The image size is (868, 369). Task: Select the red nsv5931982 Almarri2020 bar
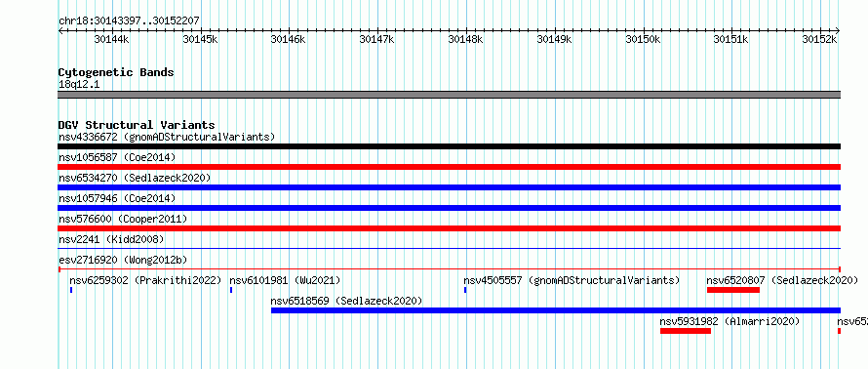tap(686, 331)
